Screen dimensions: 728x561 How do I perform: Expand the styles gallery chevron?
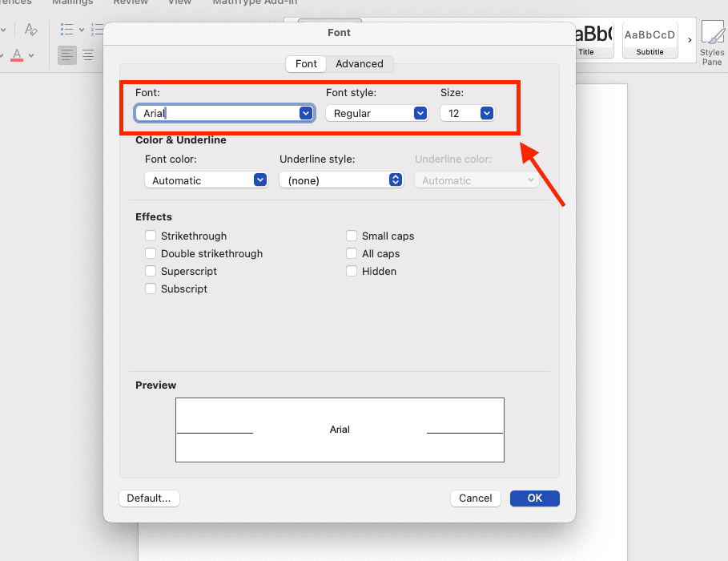click(x=690, y=40)
